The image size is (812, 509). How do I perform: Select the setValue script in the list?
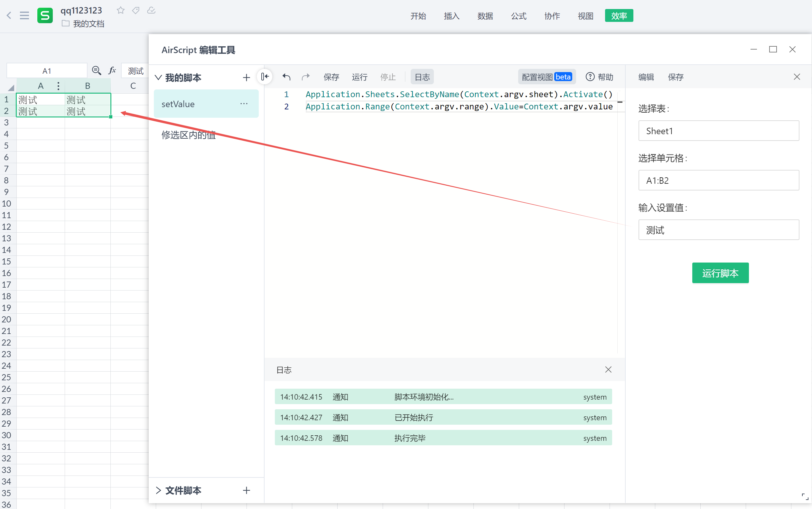tap(206, 104)
